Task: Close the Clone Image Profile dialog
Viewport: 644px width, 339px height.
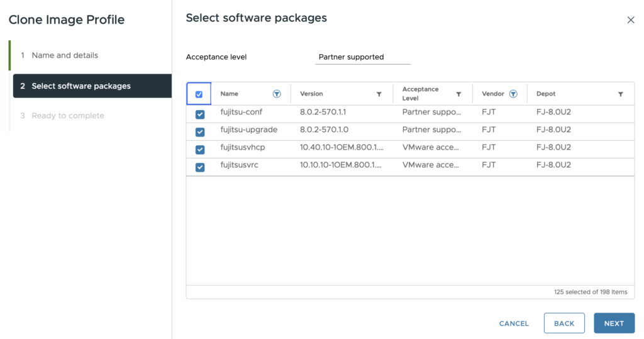Action: tap(631, 20)
